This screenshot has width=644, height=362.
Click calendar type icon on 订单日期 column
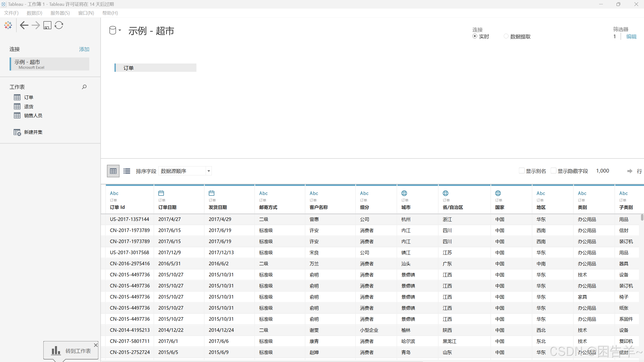[x=161, y=193]
